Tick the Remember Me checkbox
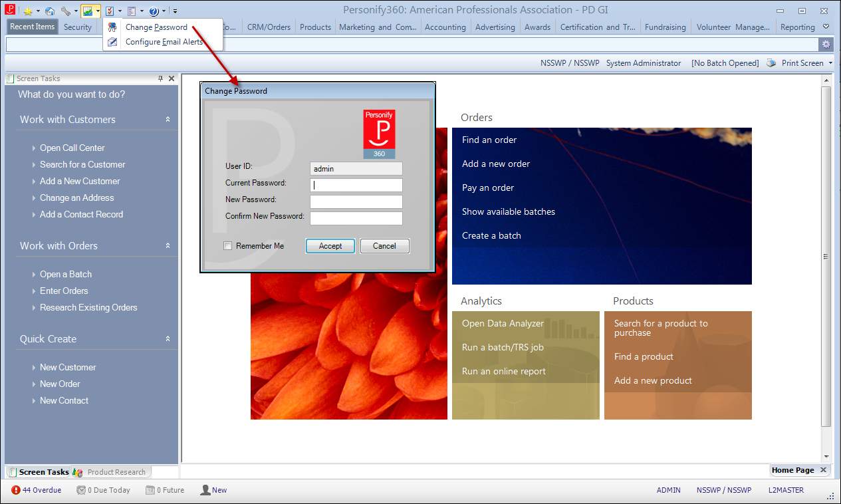Viewport: 841px width, 504px height. pyautogui.click(x=228, y=246)
